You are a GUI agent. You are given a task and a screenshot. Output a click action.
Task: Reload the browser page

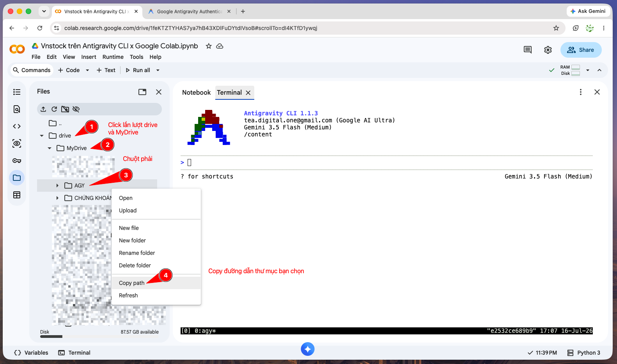click(x=40, y=28)
